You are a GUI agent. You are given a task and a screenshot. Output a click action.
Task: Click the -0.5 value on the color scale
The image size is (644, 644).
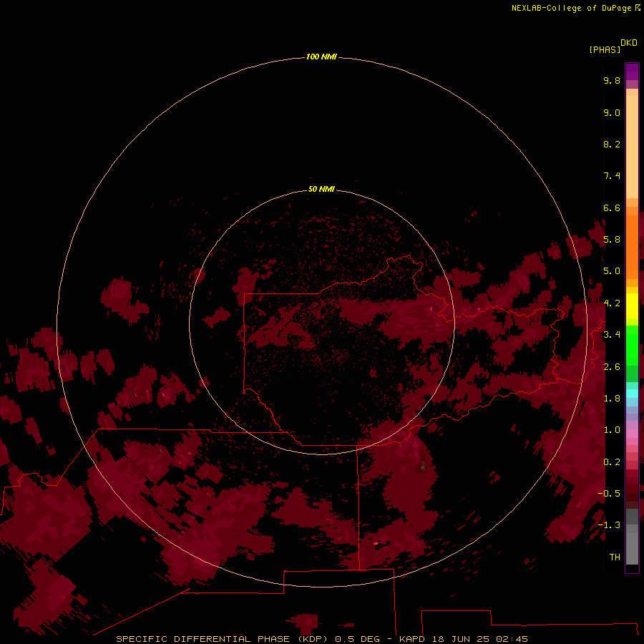609,494
